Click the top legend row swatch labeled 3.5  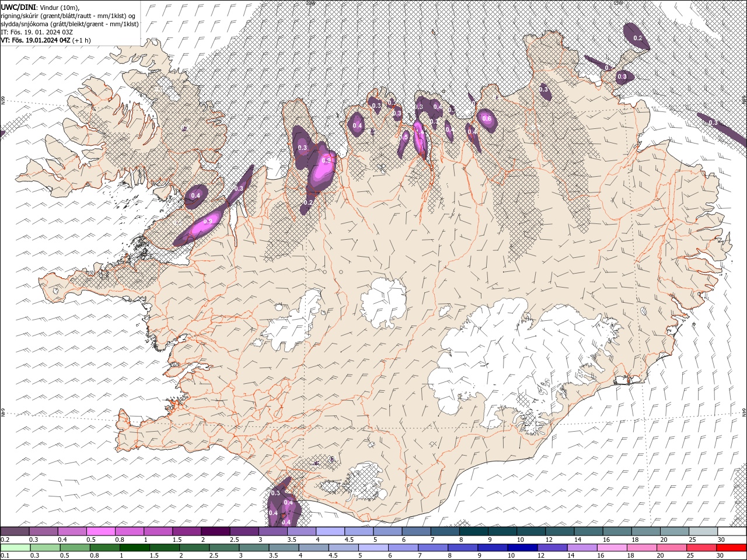[x=301, y=531]
